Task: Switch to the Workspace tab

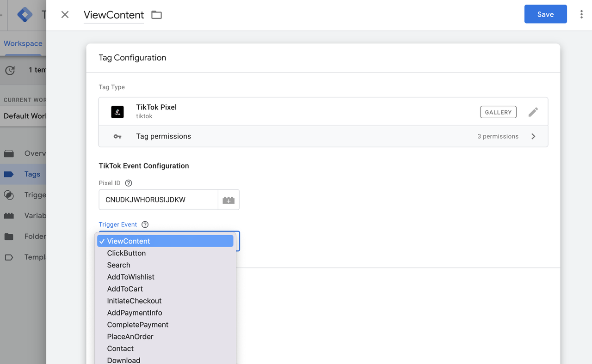Action: [23, 43]
